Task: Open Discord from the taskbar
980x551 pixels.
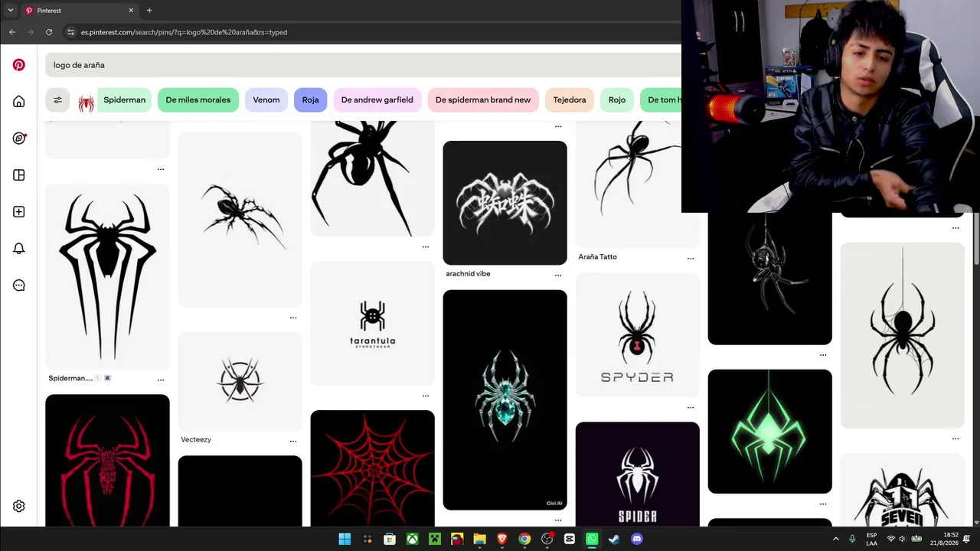Action: point(637,539)
